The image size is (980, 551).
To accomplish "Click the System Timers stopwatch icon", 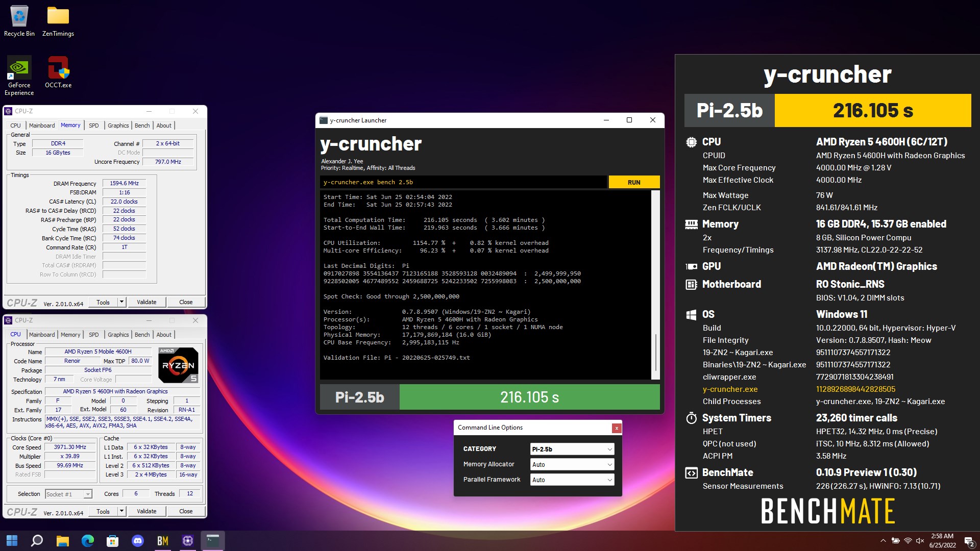I will (691, 418).
